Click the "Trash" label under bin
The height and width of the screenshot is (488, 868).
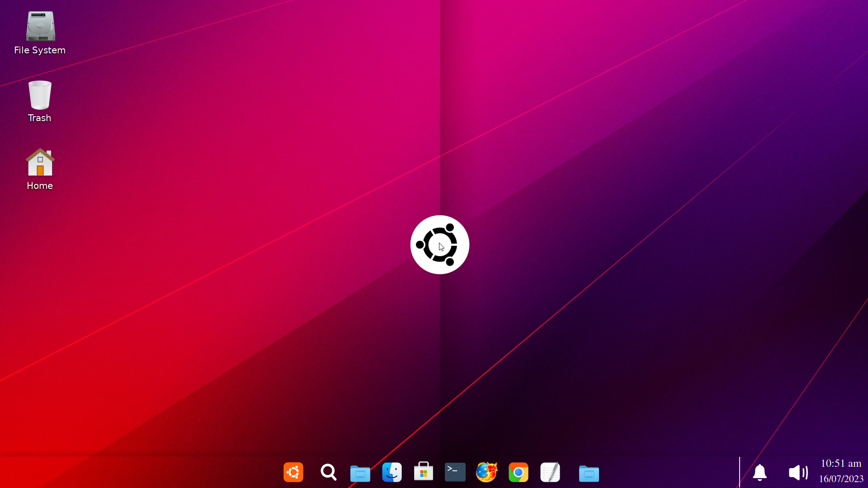point(39,118)
